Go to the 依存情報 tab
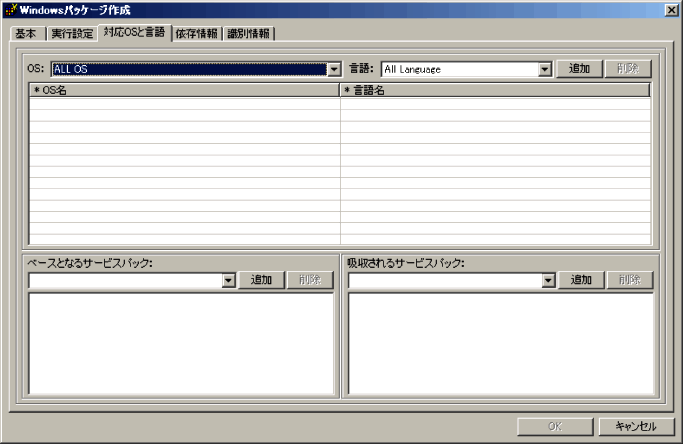The height and width of the screenshot is (444, 683). (197, 34)
